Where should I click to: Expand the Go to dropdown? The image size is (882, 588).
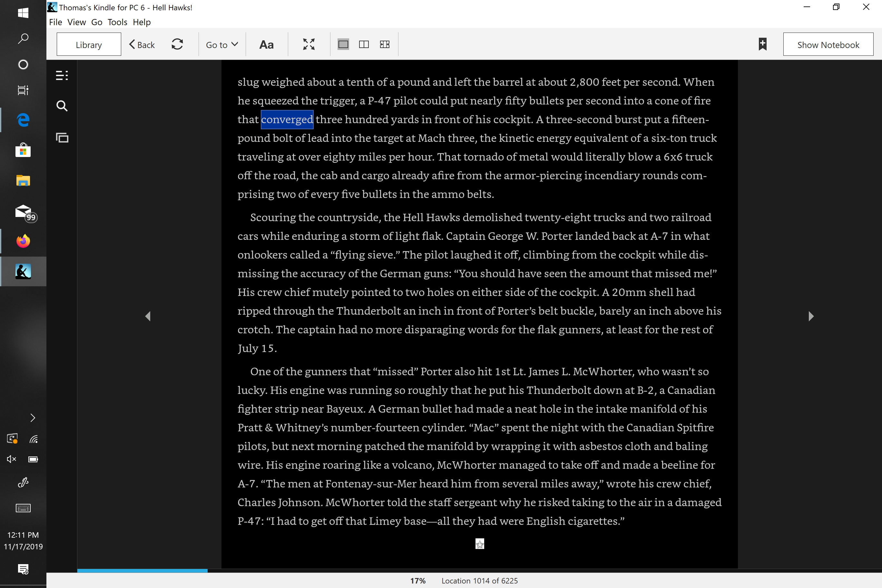coord(222,44)
